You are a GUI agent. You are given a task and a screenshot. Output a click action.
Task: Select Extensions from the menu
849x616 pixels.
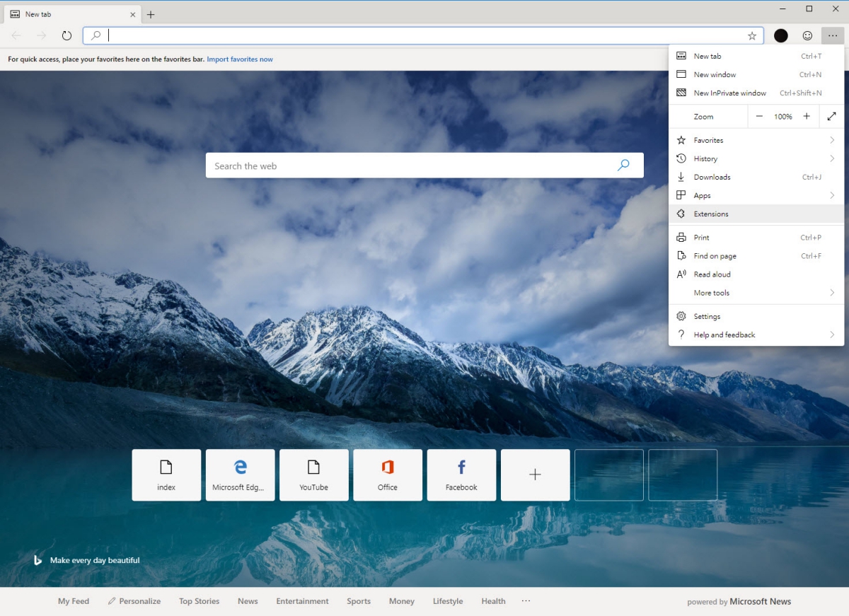(711, 214)
